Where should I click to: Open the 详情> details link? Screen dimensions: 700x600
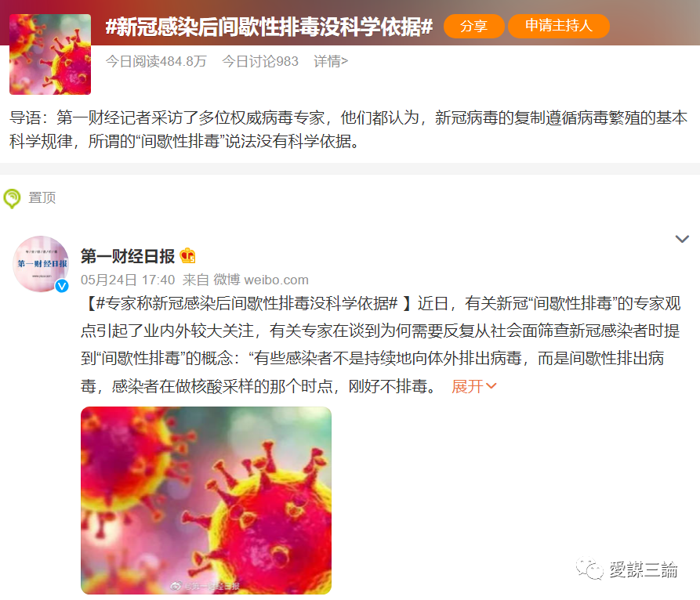[x=331, y=61]
